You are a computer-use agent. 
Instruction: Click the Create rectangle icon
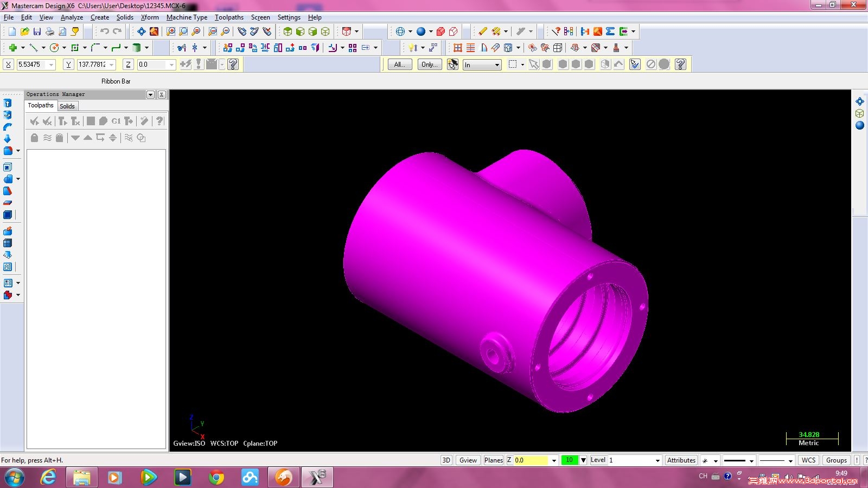(x=75, y=48)
